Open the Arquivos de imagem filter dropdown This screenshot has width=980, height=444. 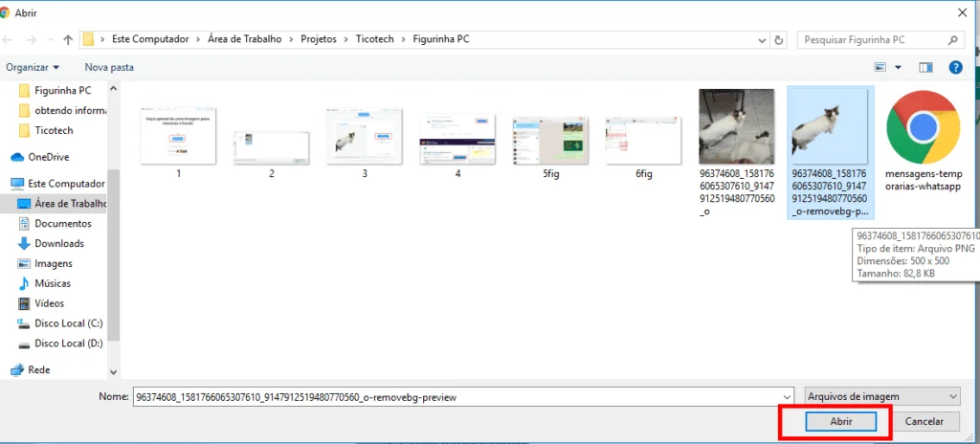click(881, 397)
